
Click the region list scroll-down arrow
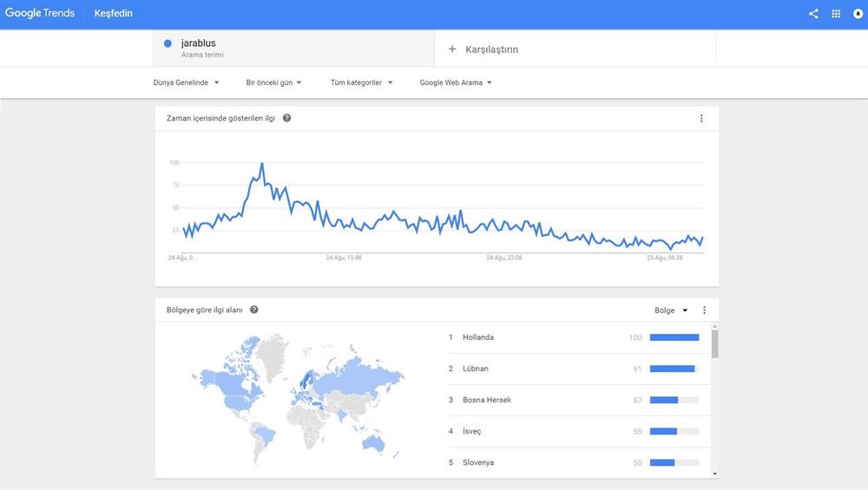click(x=714, y=474)
